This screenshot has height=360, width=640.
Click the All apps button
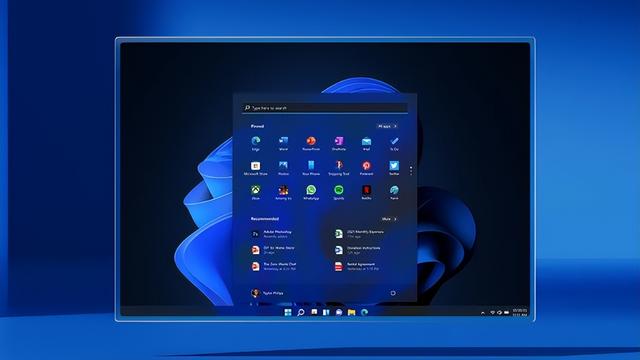pos(387,126)
